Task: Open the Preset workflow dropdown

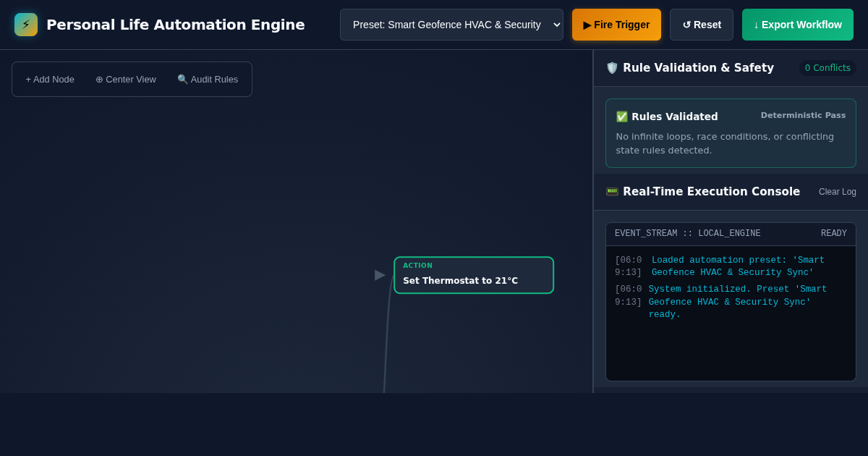Action: pos(451,25)
